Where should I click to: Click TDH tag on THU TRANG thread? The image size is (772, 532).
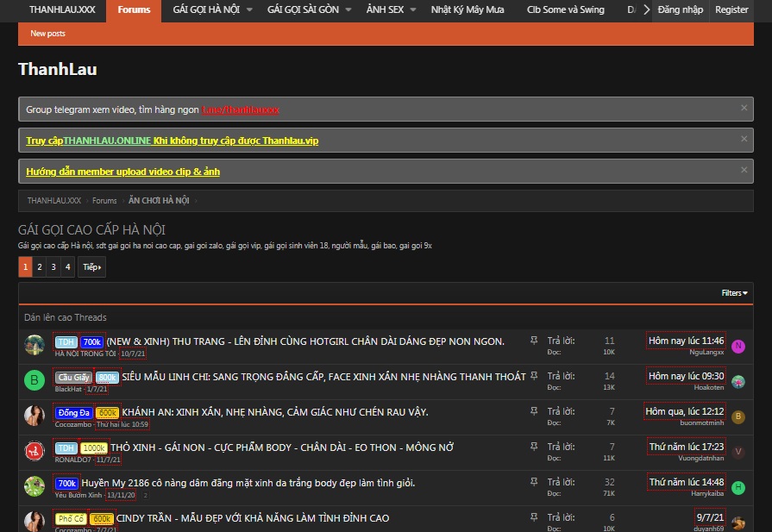[x=66, y=342]
